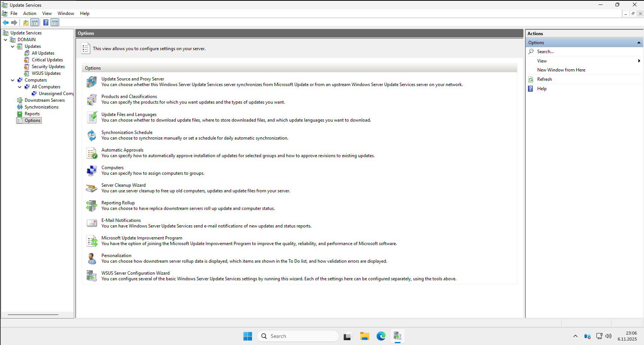Click Refresh in the Actions pane
This screenshot has height=345, width=644.
coord(545,79)
